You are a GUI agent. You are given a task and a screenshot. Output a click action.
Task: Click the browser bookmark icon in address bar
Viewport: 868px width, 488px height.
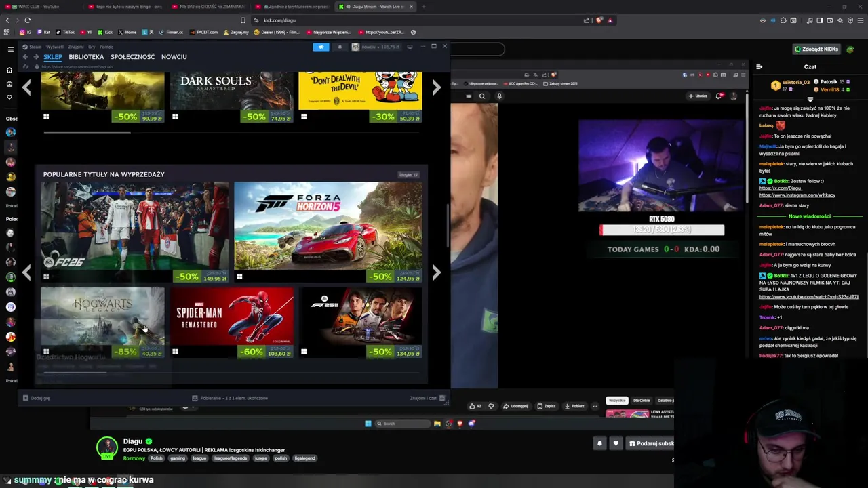pyautogui.click(x=243, y=20)
